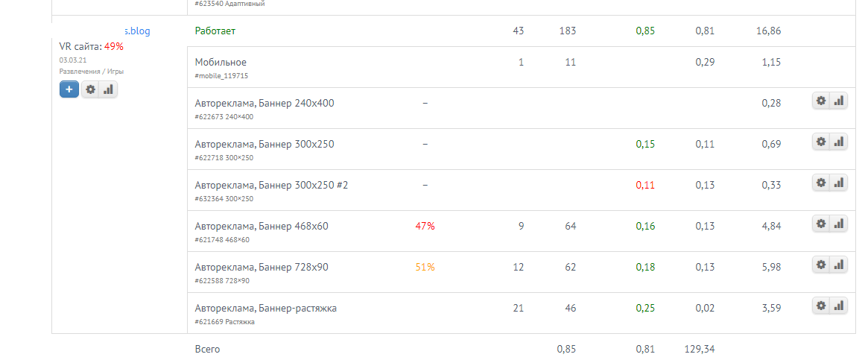This screenshot has height=360, width=868.
Task: Show statistics for Баннер 300x250 #622718
Action: click(838, 142)
